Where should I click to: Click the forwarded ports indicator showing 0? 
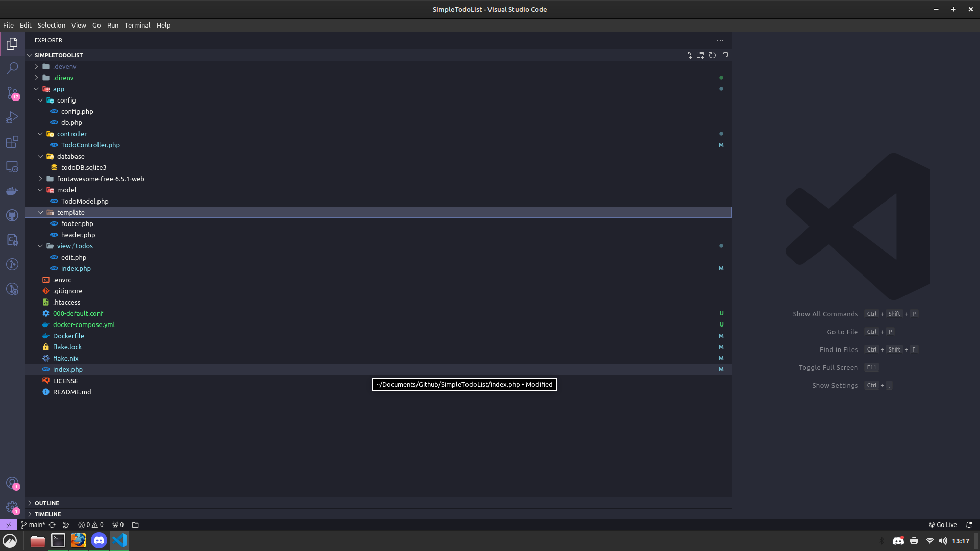(x=118, y=524)
